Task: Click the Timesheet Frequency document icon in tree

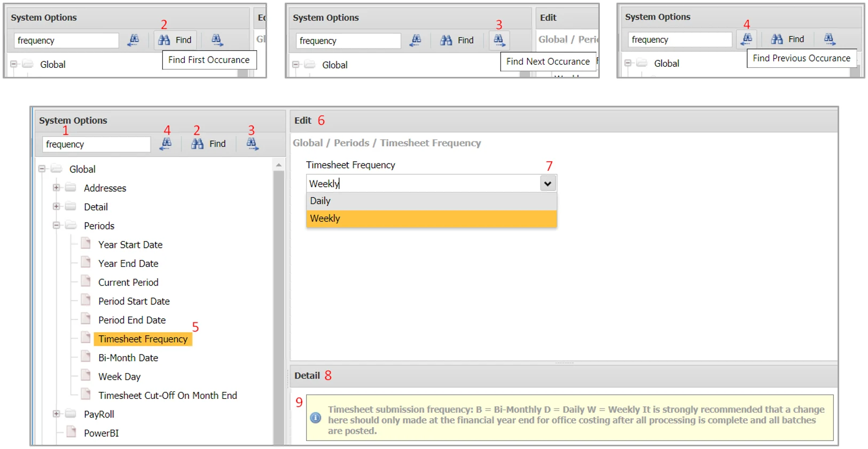Action: click(85, 338)
